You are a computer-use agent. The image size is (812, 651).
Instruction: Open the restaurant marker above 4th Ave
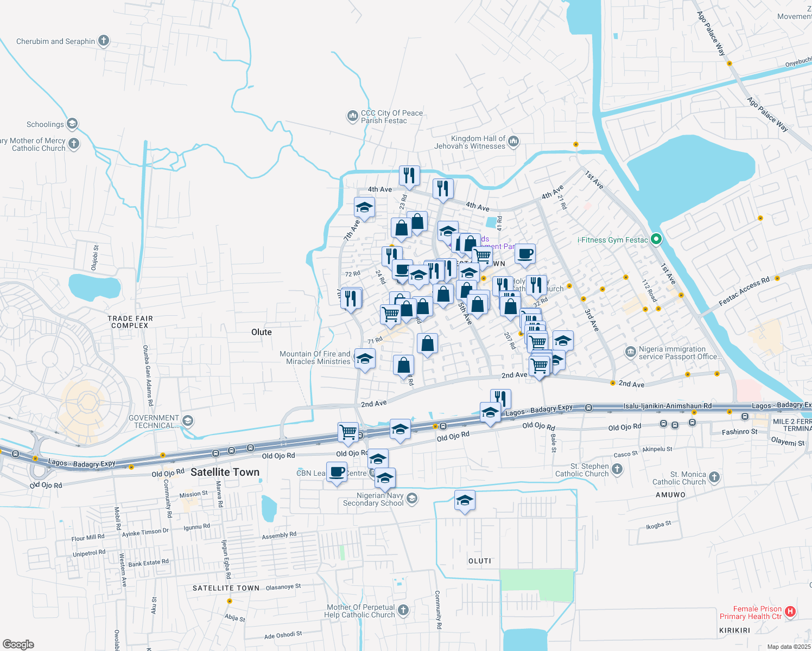click(409, 175)
